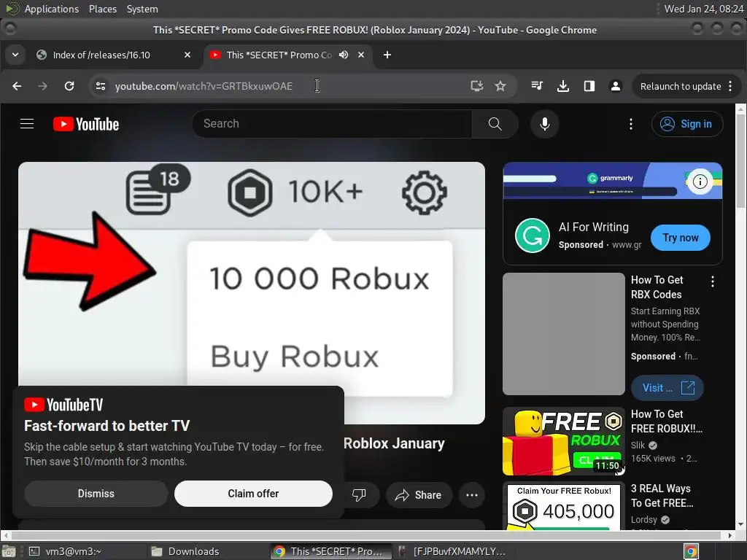Click the gray RBX Codes ad thumbnail
Screen dimensions: 747x560
click(564, 334)
